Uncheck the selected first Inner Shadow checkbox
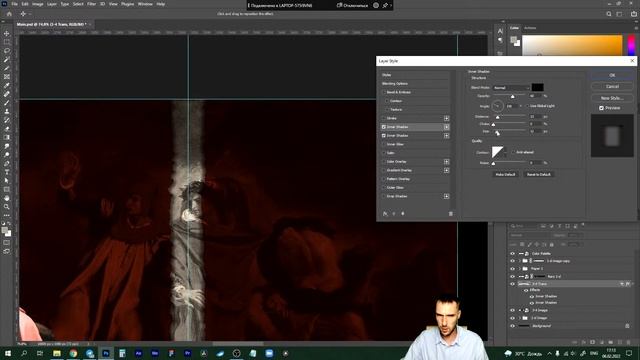The height and width of the screenshot is (360, 640). (x=384, y=127)
